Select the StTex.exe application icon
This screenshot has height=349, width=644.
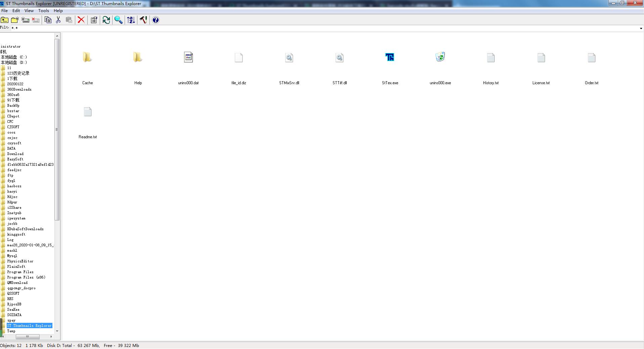coord(390,57)
